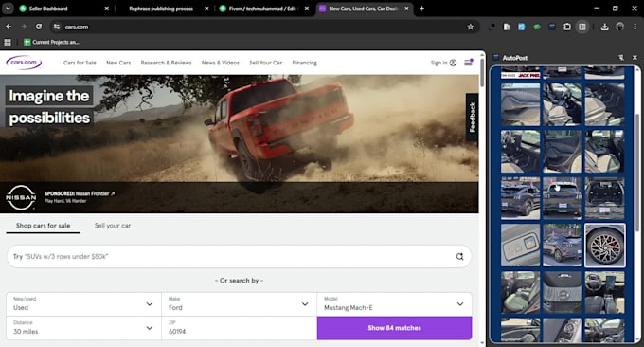
Task: Click the cars.com logo
Action: coord(24,63)
